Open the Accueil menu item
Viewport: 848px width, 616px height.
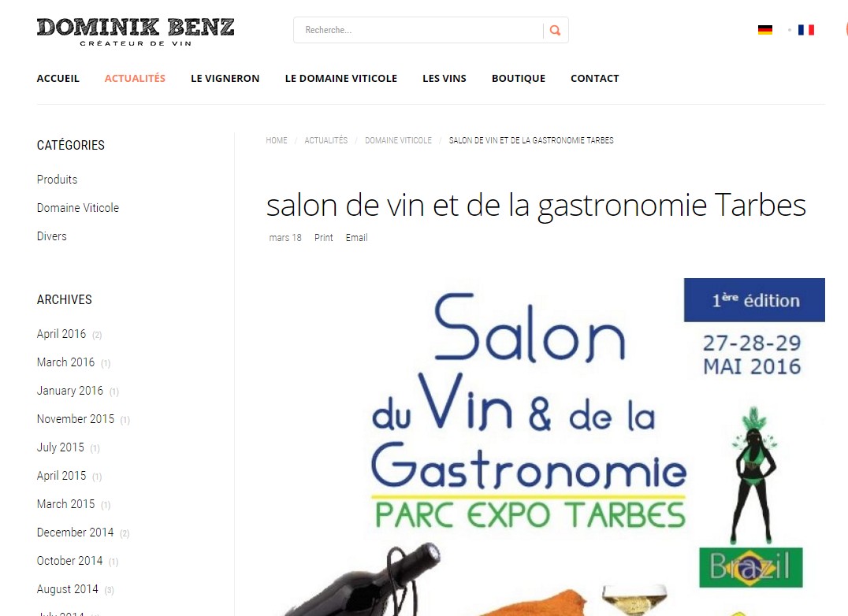click(58, 78)
